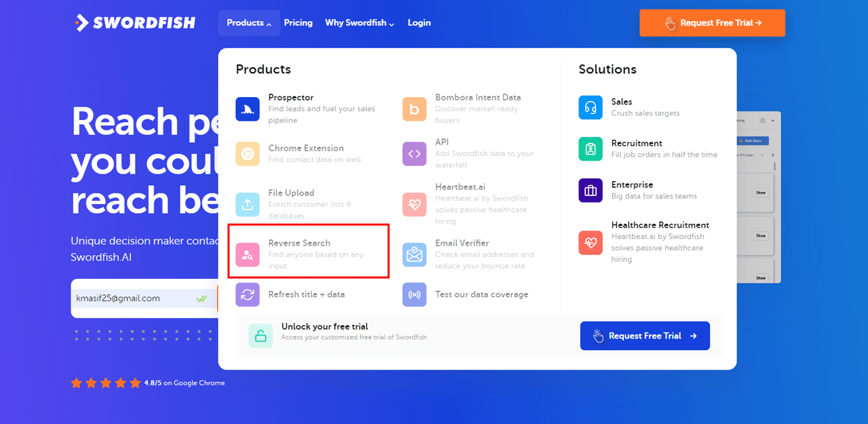Expand the Why Swordfish dropdown
868x424 pixels.
[359, 23]
